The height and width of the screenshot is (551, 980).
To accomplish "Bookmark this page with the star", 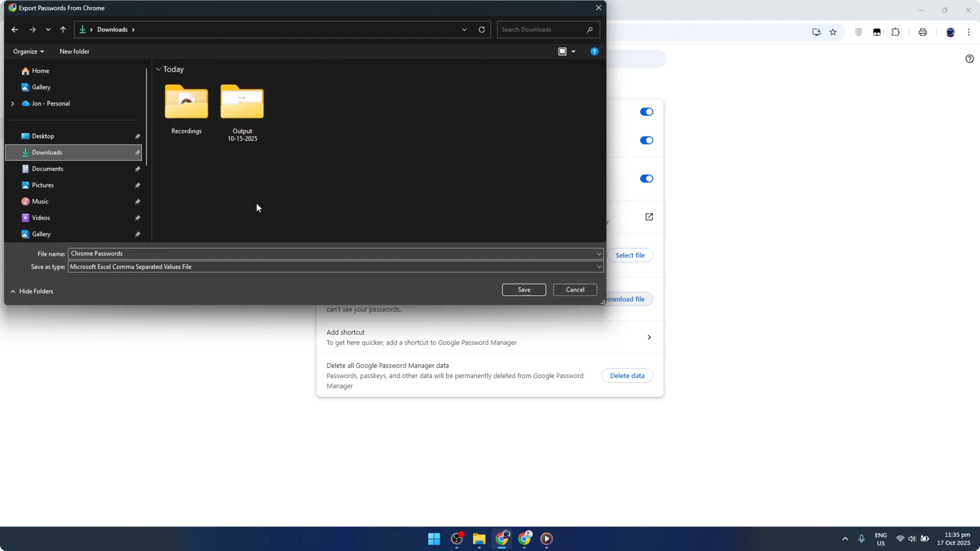I will 833,32.
